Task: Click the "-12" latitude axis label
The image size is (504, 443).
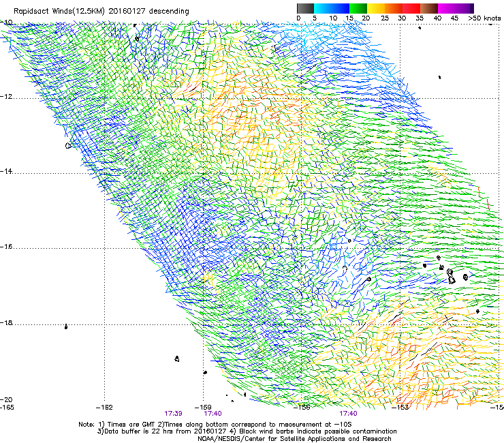Action: click(6, 97)
